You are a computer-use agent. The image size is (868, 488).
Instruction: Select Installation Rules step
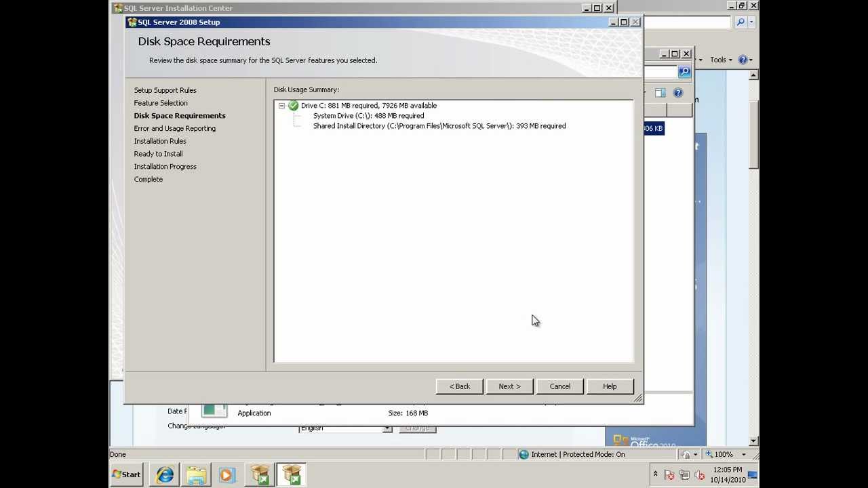coord(160,141)
